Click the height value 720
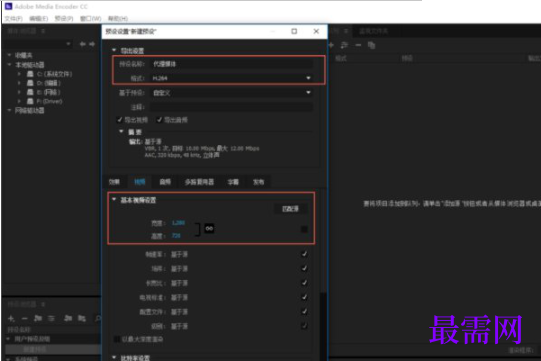The height and width of the screenshot is (361, 541). pyautogui.click(x=176, y=236)
